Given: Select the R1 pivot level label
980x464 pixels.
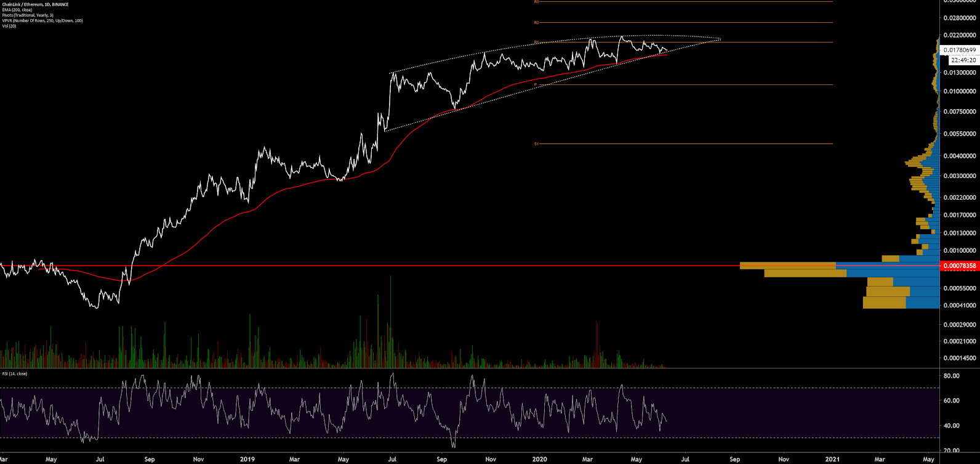Looking at the screenshot, I should click(536, 42).
